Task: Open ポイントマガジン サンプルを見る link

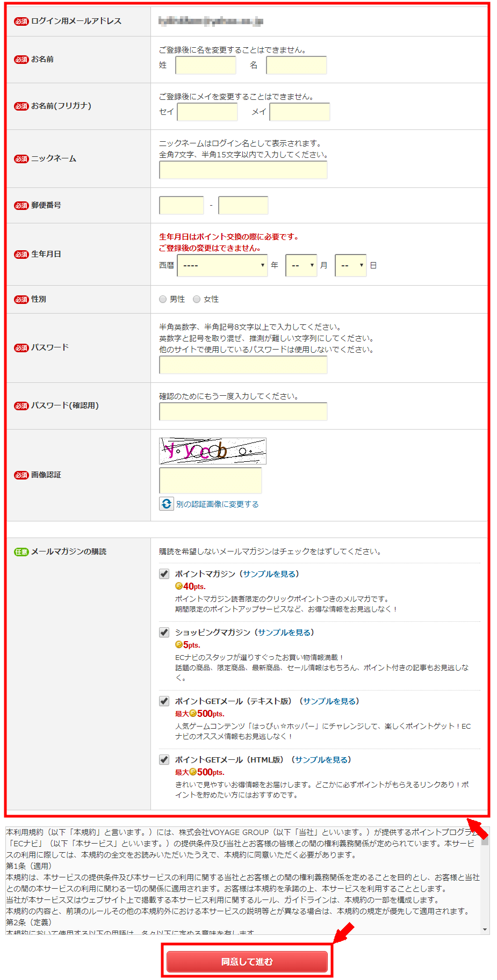Action: [269, 574]
